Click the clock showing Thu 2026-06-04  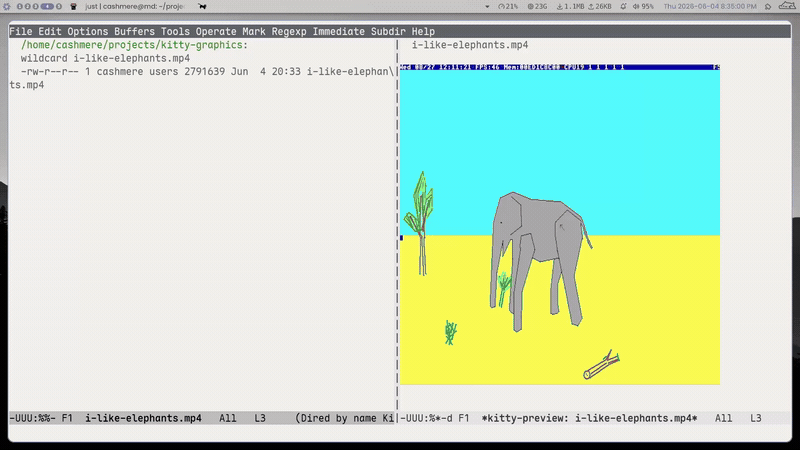710,7
